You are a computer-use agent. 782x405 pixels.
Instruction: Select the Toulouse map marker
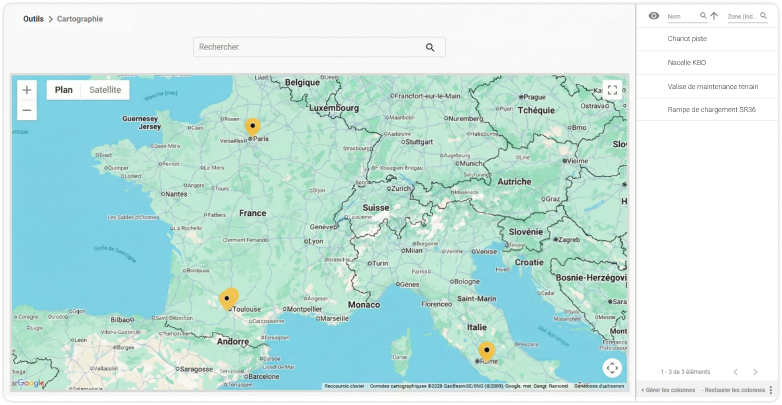pyautogui.click(x=228, y=299)
